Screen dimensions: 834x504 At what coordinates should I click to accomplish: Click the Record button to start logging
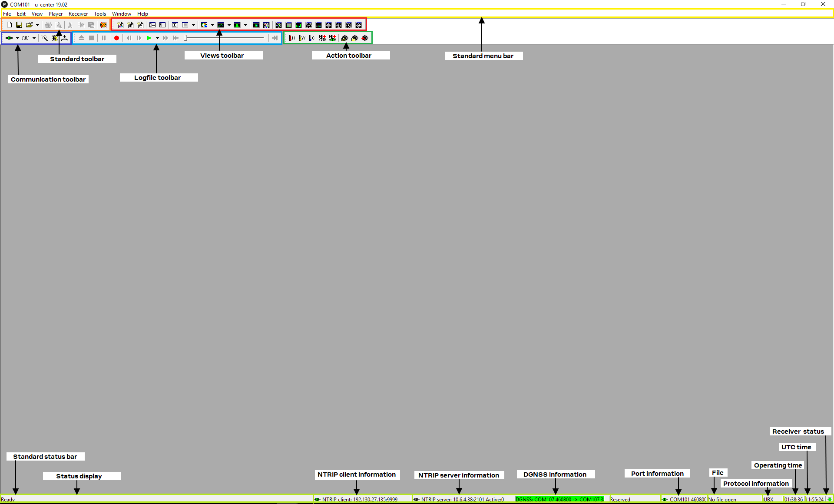coord(117,38)
